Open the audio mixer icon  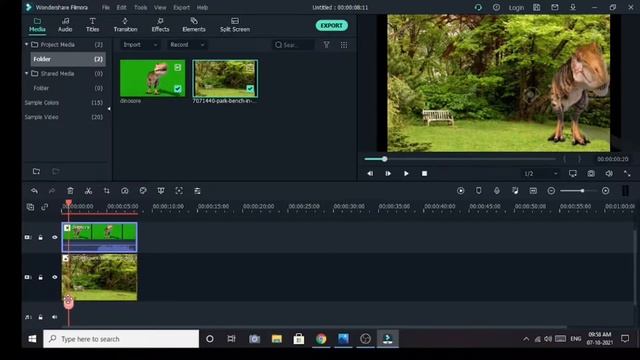(x=515, y=191)
